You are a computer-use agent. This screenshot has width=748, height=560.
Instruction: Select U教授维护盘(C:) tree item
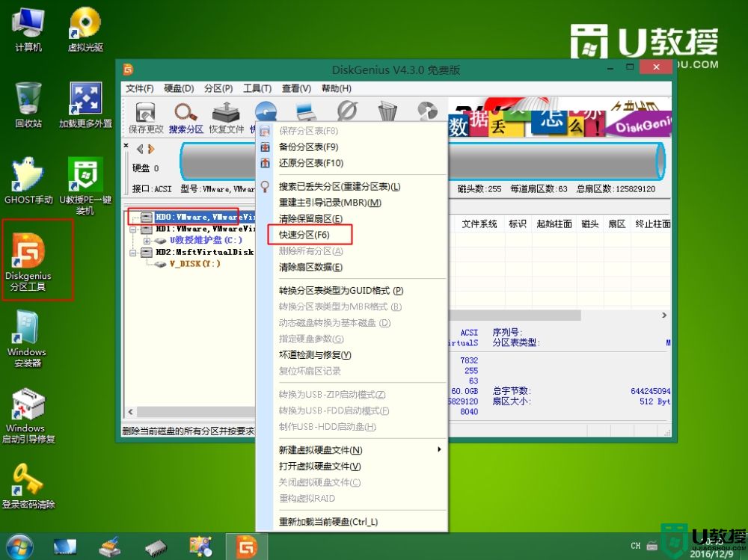(206, 241)
